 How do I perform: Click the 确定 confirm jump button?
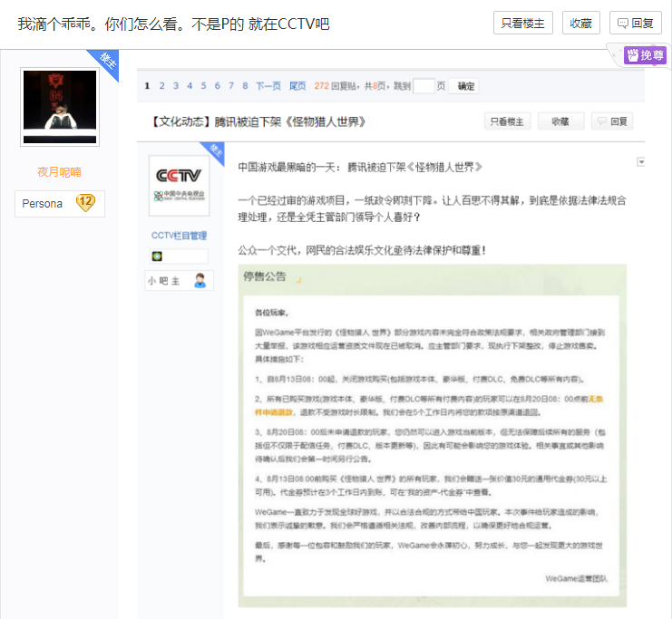point(465,86)
